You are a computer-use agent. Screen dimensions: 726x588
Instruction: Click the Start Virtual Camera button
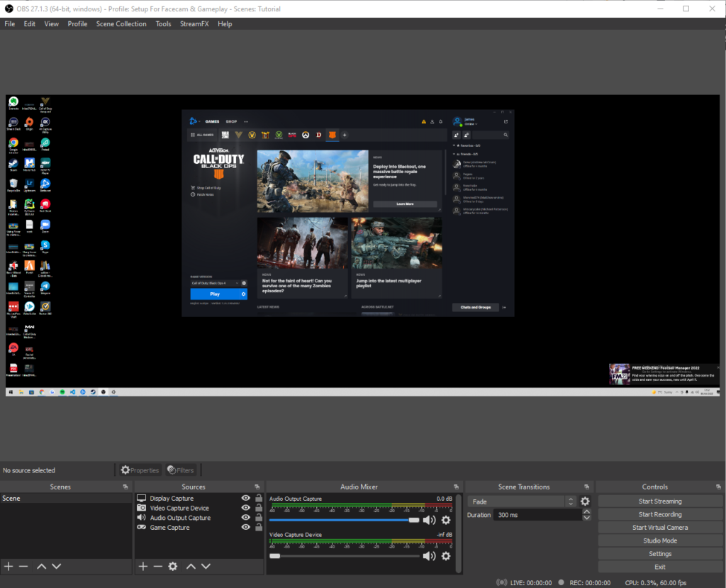click(x=659, y=528)
